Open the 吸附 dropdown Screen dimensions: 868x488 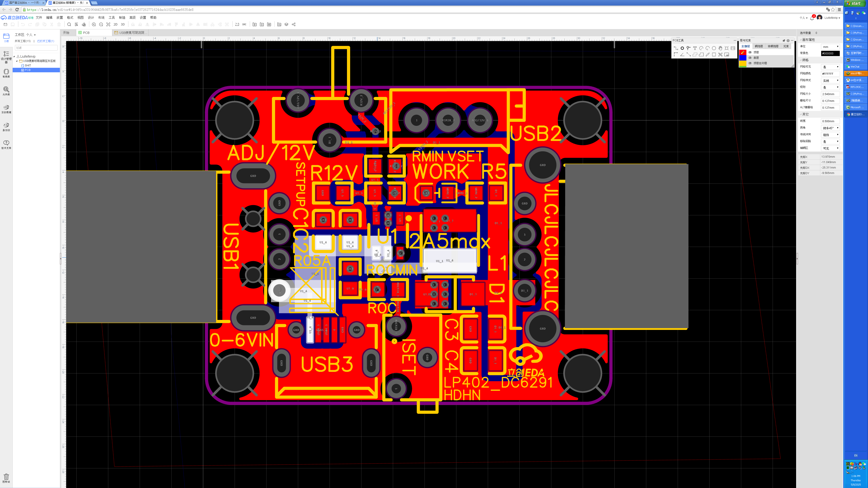click(x=830, y=87)
